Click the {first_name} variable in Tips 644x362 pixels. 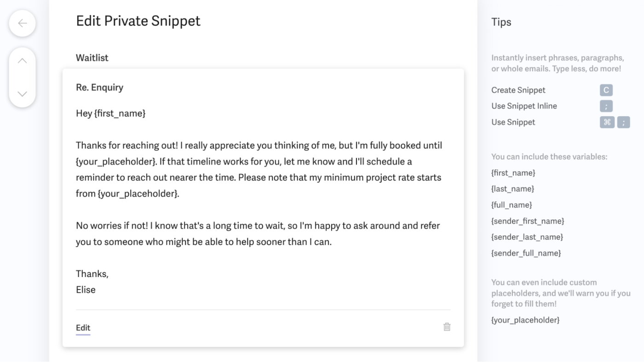click(513, 173)
